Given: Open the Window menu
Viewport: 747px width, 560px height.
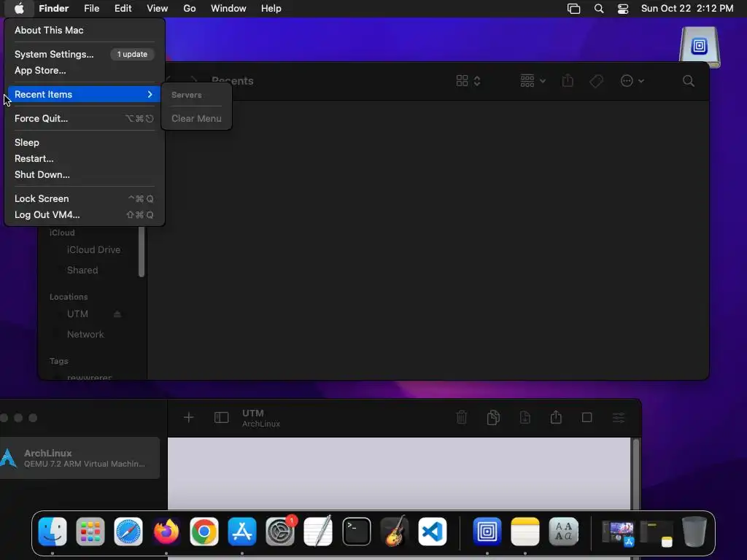Looking at the screenshot, I should point(228,9).
